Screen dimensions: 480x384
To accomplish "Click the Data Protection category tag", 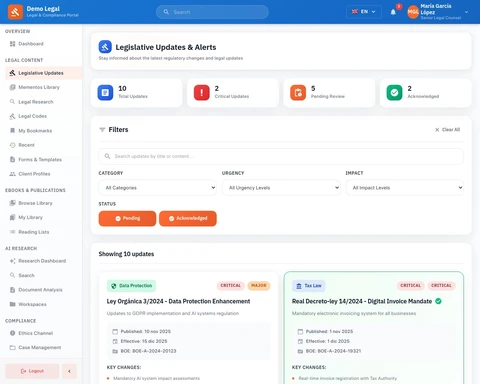I will pos(131,286).
